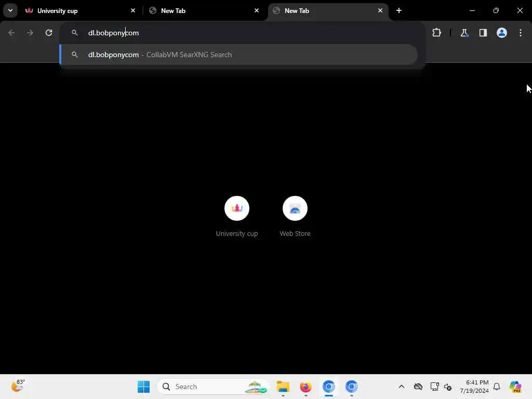The image size is (532, 399).
Task: Open the second Chromium taskbar icon
Action: 352,387
